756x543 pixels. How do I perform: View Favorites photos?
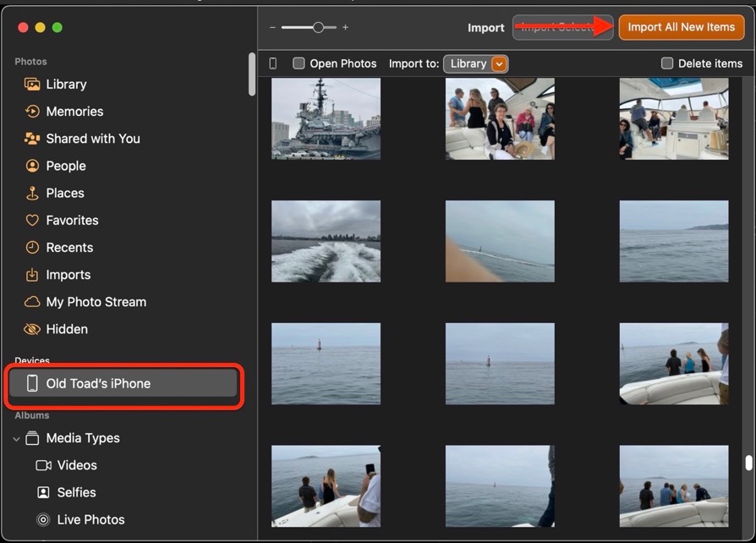[x=73, y=221]
